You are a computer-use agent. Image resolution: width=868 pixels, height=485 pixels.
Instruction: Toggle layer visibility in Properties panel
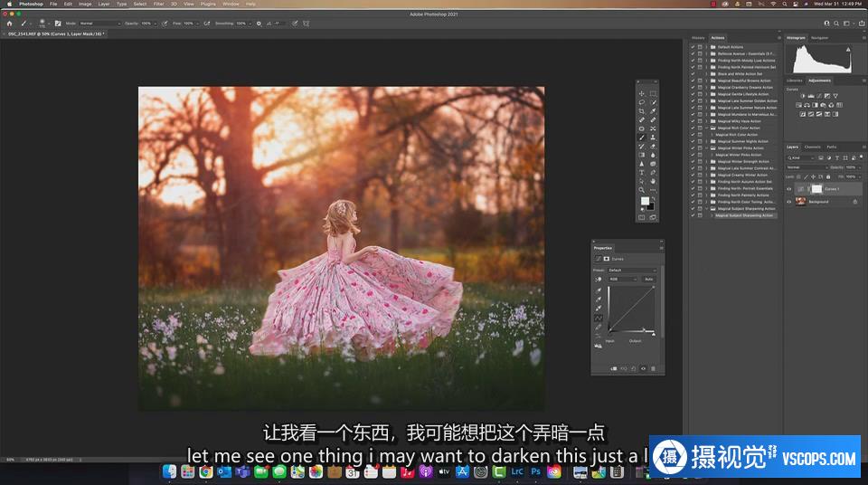point(643,368)
